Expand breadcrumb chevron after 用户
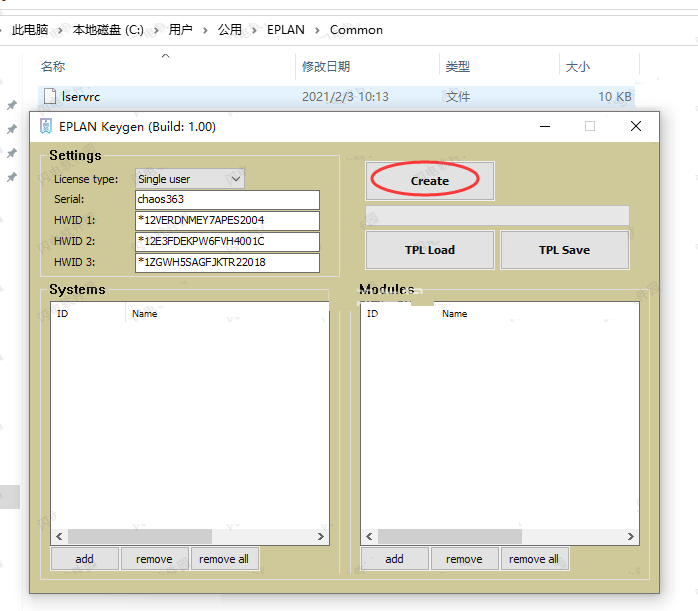This screenshot has height=611, width=698. [205, 30]
